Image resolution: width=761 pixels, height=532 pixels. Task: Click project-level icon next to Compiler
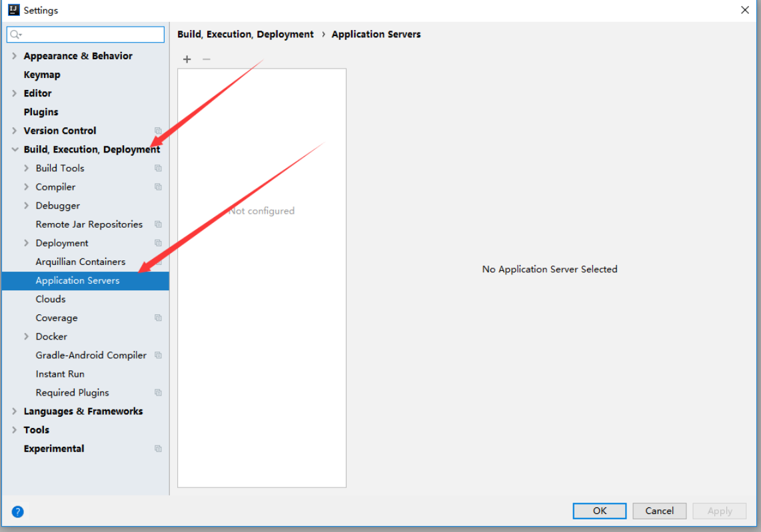[158, 187]
